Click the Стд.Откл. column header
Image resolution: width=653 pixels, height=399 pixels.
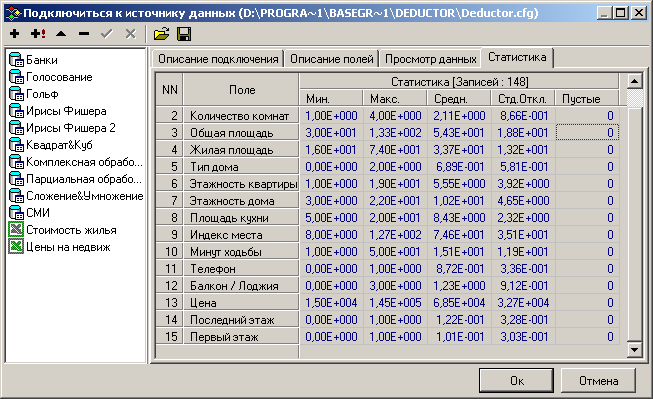point(523,99)
